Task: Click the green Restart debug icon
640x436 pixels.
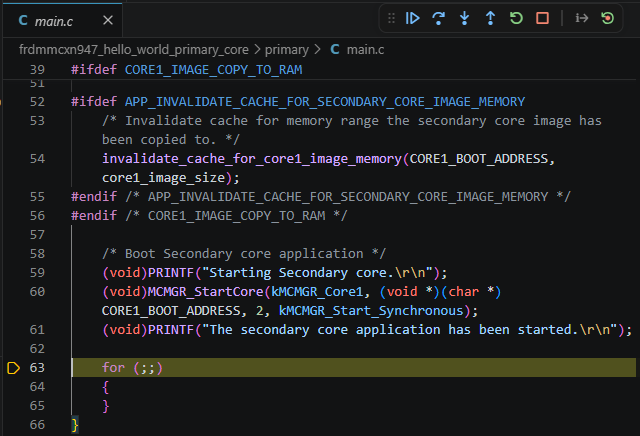Action: click(516, 18)
